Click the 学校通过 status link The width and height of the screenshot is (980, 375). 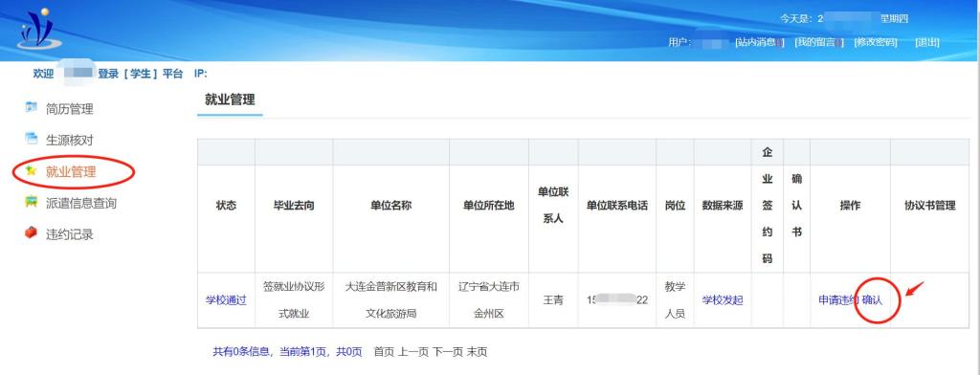click(x=226, y=300)
